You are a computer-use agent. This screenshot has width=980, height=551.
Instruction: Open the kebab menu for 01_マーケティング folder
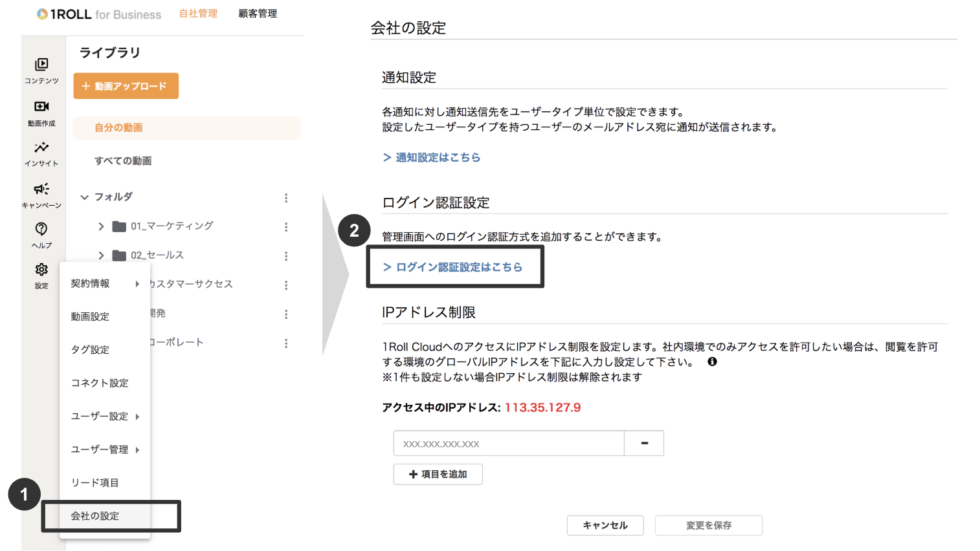(285, 226)
